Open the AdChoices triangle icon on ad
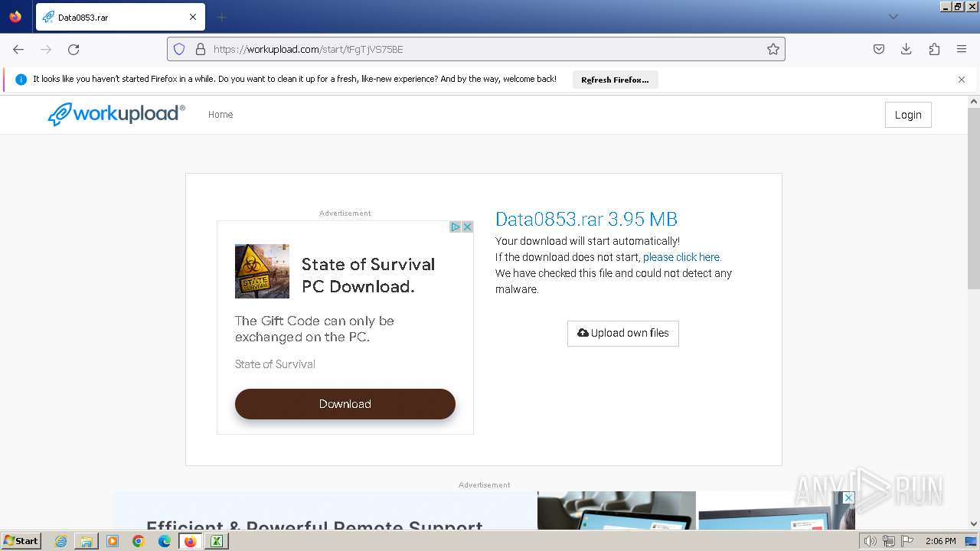980x551 pixels. [x=455, y=227]
